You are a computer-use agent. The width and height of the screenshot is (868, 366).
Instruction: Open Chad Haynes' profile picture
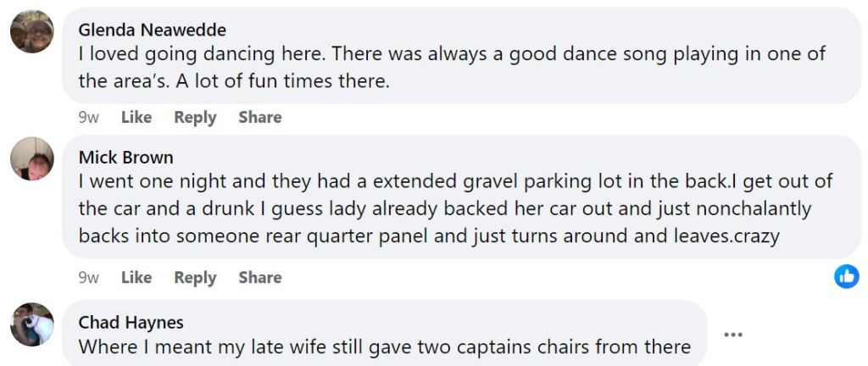click(x=32, y=324)
